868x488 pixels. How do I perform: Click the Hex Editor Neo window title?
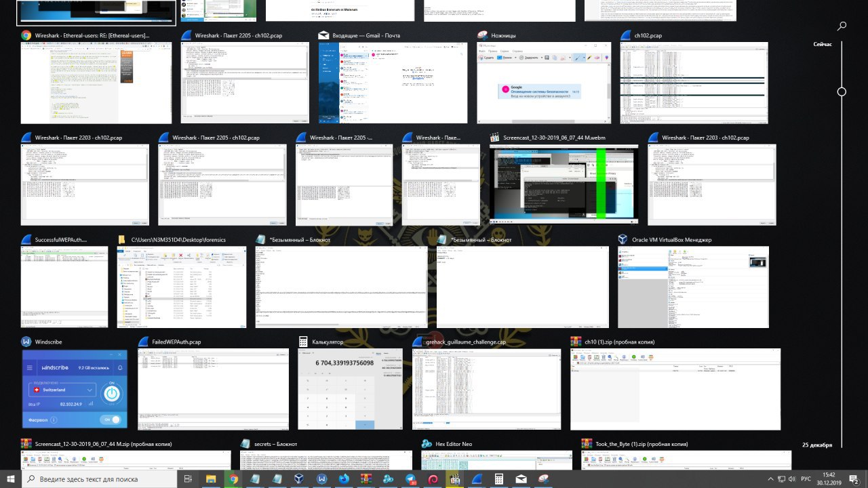pos(453,444)
